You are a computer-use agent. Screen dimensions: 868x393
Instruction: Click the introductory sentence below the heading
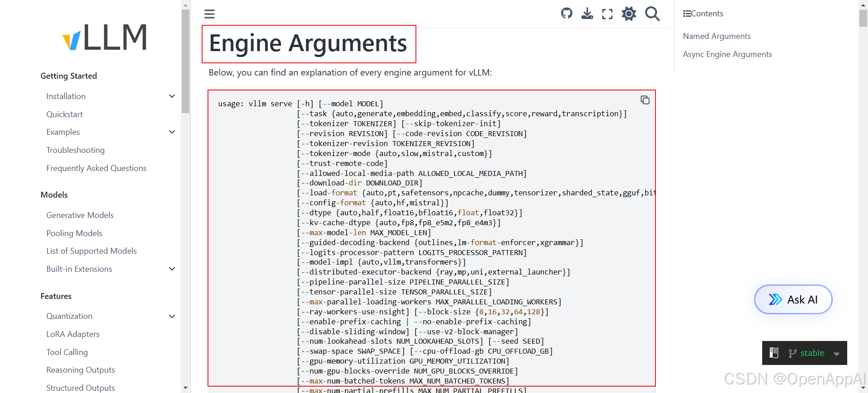point(350,73)
